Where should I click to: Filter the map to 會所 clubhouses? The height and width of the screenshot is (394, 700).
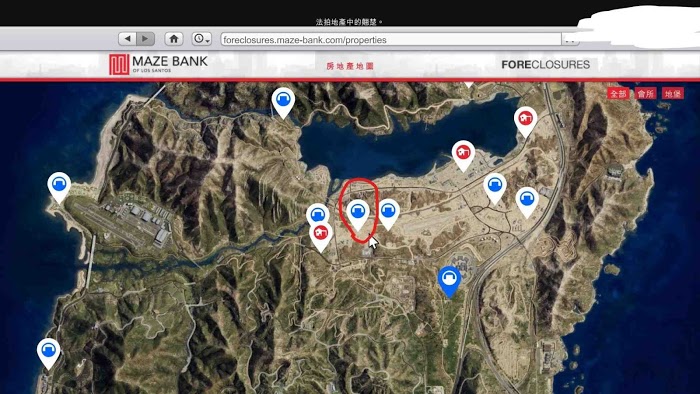(645, 94)
